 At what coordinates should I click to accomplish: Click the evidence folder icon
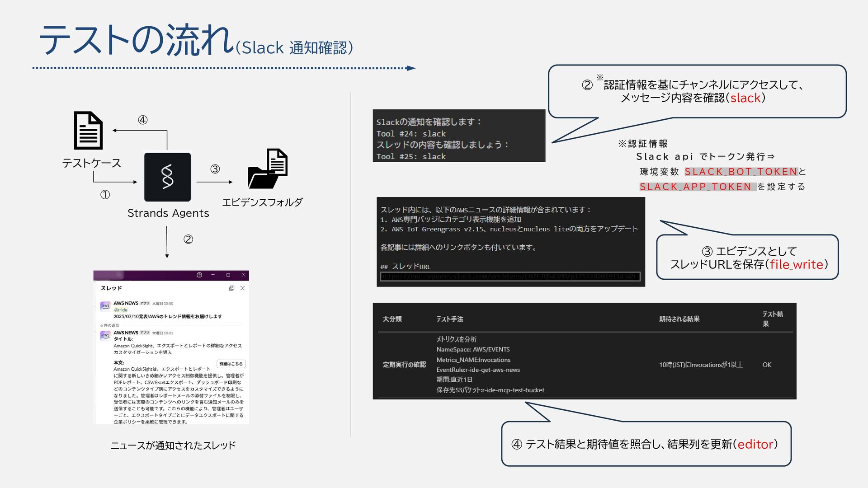268,169
